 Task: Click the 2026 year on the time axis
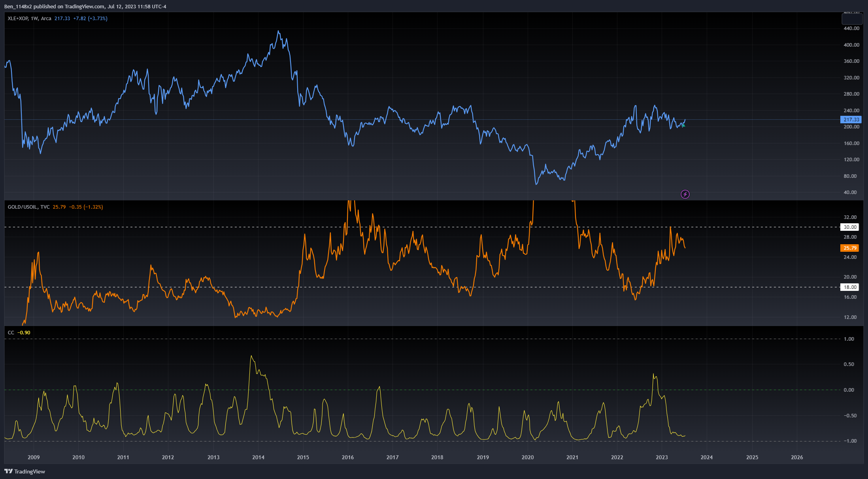(797, 458)
